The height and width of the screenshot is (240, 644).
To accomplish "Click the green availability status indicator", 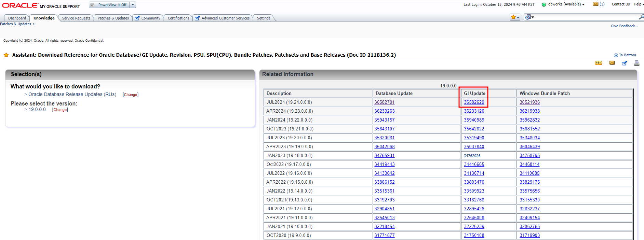I will point(544,4).
